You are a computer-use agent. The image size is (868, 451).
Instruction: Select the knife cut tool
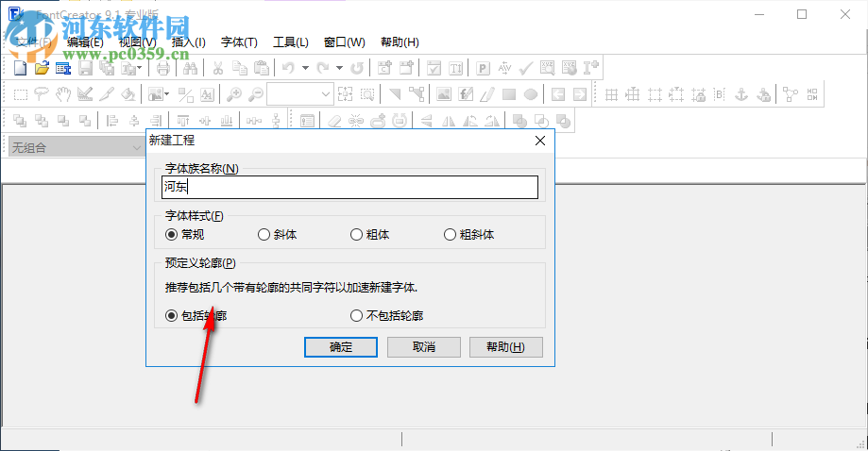[107, 94]
